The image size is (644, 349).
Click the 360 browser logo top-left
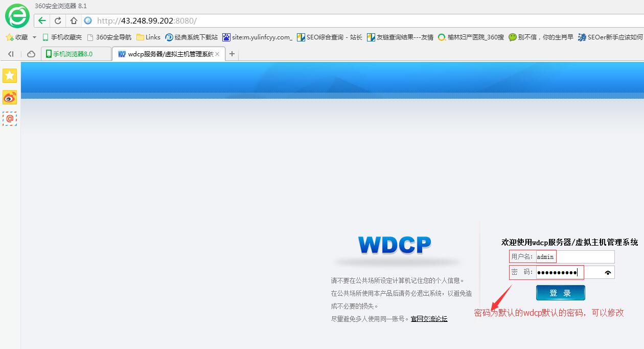(x=17, y=16)
